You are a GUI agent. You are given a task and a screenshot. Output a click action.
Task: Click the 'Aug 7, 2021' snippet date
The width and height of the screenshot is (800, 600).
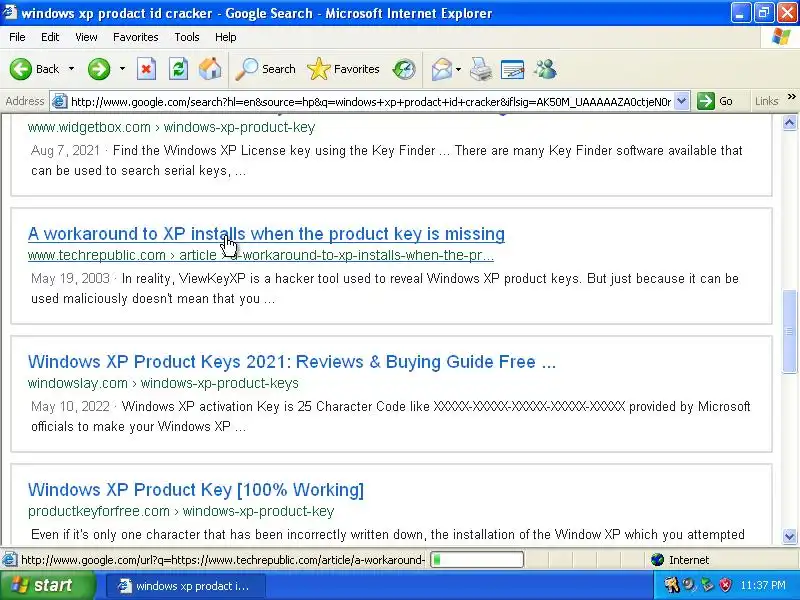click(x=65, y=151)
